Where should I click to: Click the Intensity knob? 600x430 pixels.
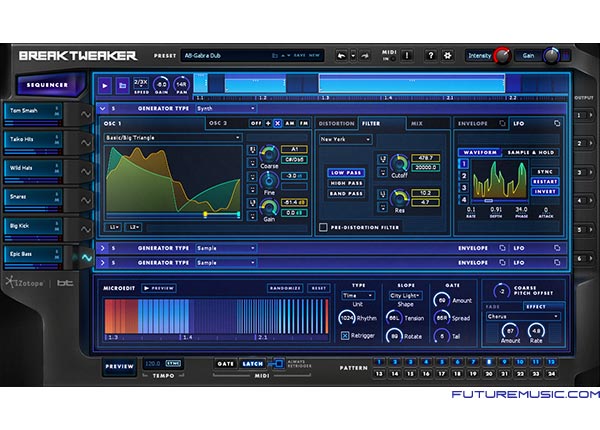(x=502, y=56)
